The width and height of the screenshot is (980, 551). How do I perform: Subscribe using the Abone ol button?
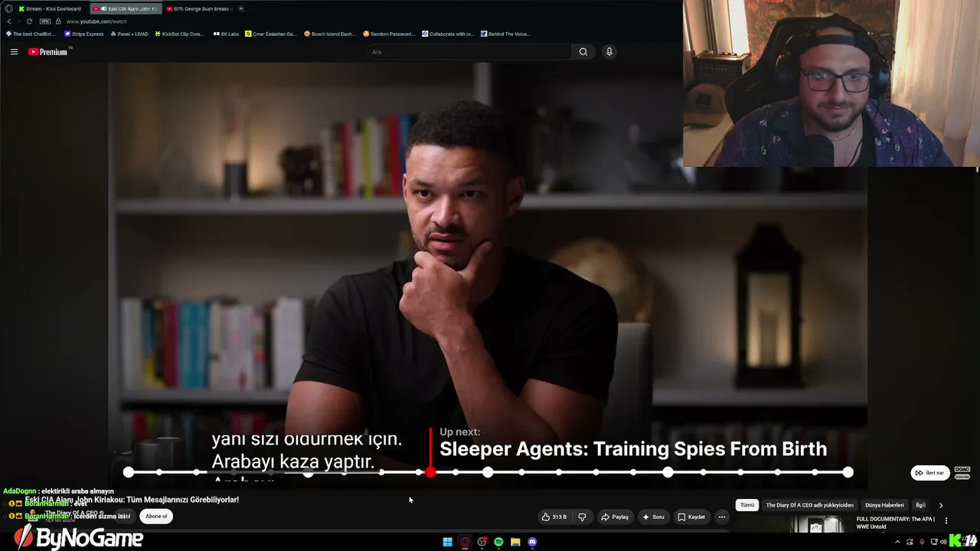click(x=156, y=517)
